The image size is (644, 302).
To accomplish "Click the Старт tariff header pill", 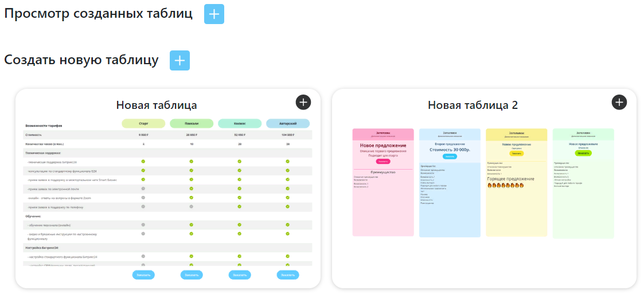I will [143, 124].
